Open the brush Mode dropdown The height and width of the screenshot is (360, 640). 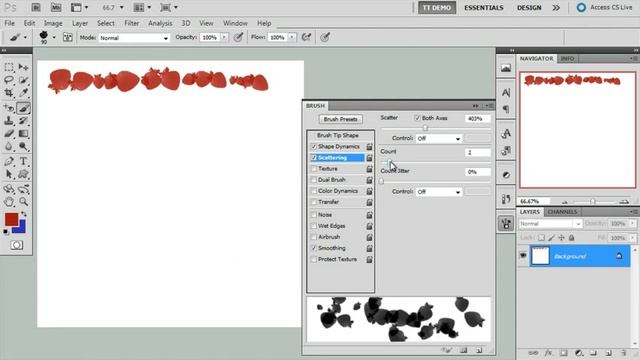134,38
